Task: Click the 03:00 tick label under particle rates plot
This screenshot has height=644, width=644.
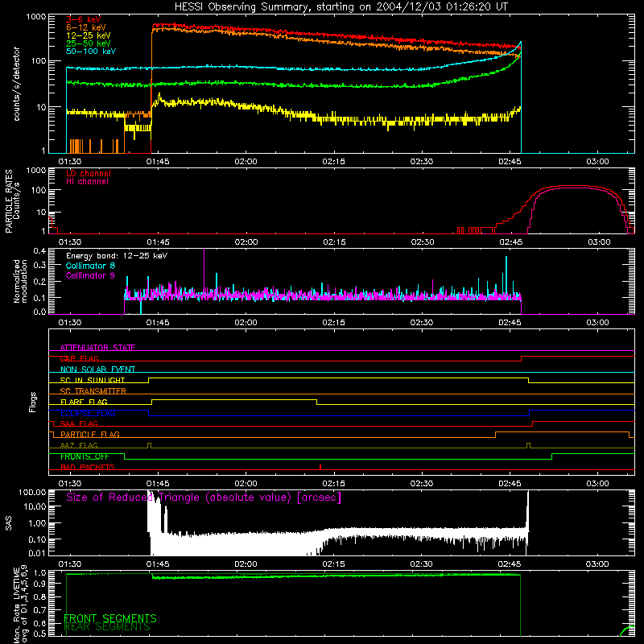Action: coord(599,242)
